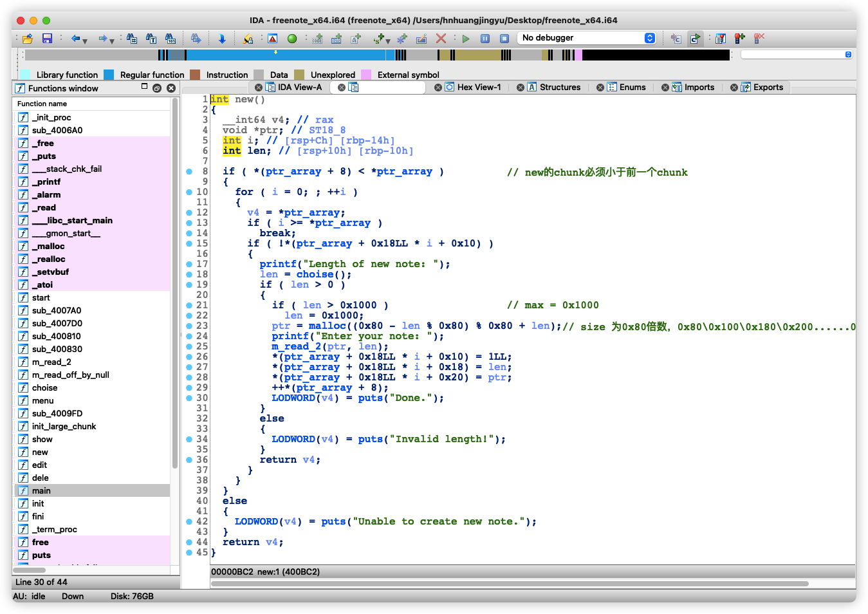Toggle breakpoint dot on line 36
The image size is (868, 614).
point(189,460)
